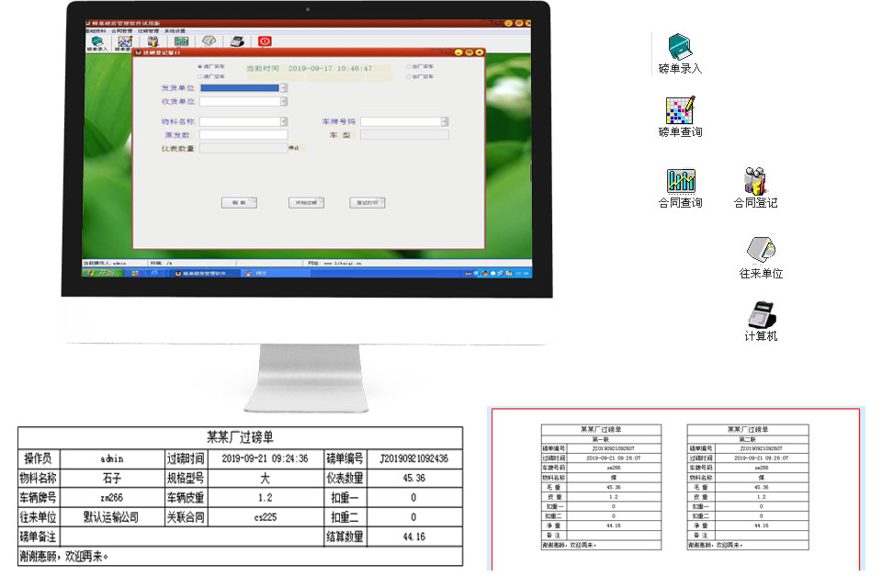Click the large 往来单位 icon
Viewport: 882px width, 588px height.
[761, 257]
